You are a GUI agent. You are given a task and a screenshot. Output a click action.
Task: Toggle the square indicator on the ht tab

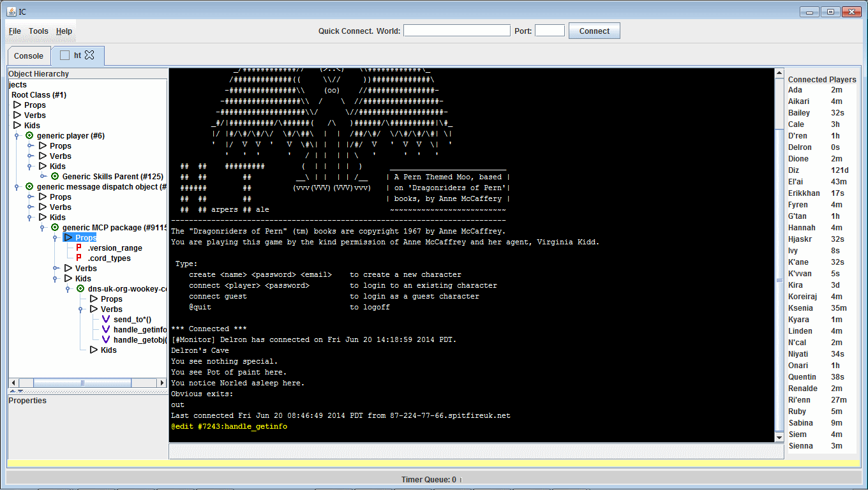coord(63,56)
